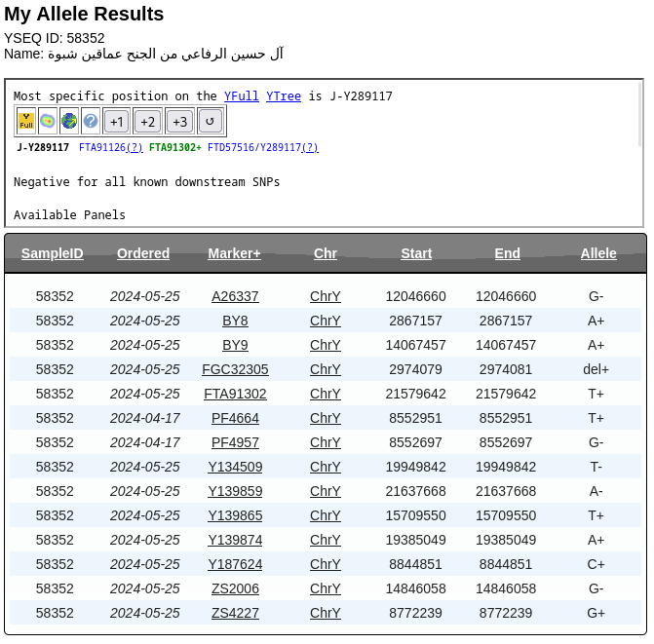Click the yellow YFull icon button

(x=26, y=121)
